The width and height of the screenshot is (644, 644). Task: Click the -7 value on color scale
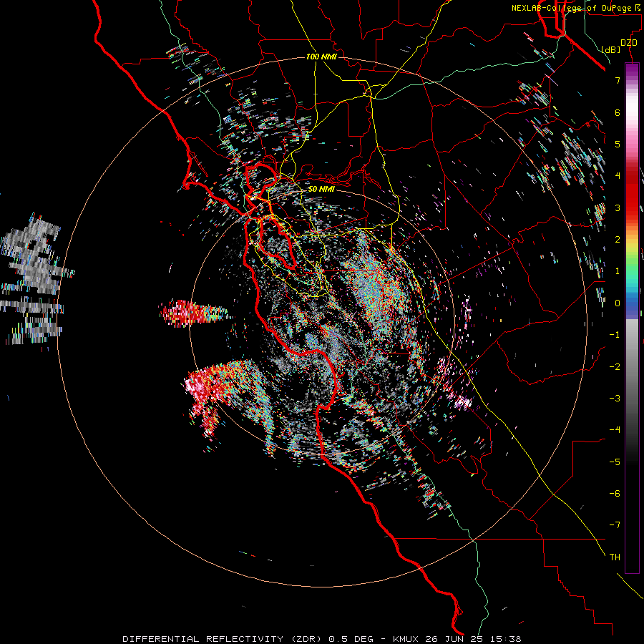point(615,525)
